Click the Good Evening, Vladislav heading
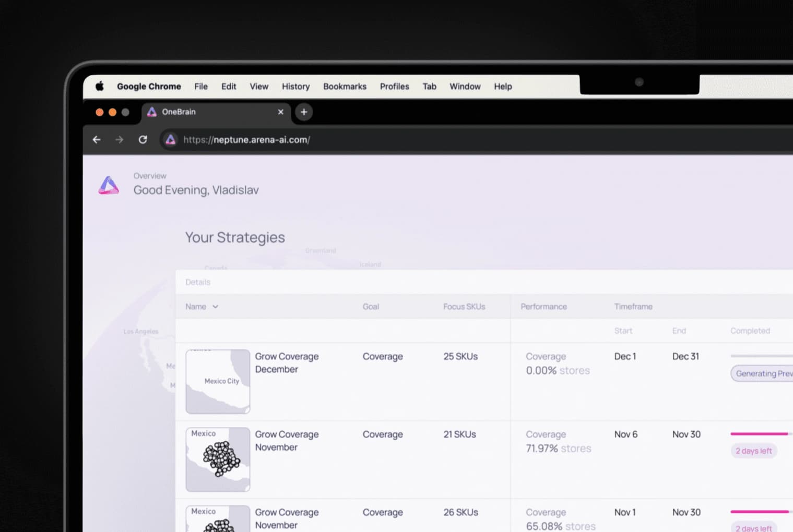This screenshot has height=532, width=793. point(196,190)
